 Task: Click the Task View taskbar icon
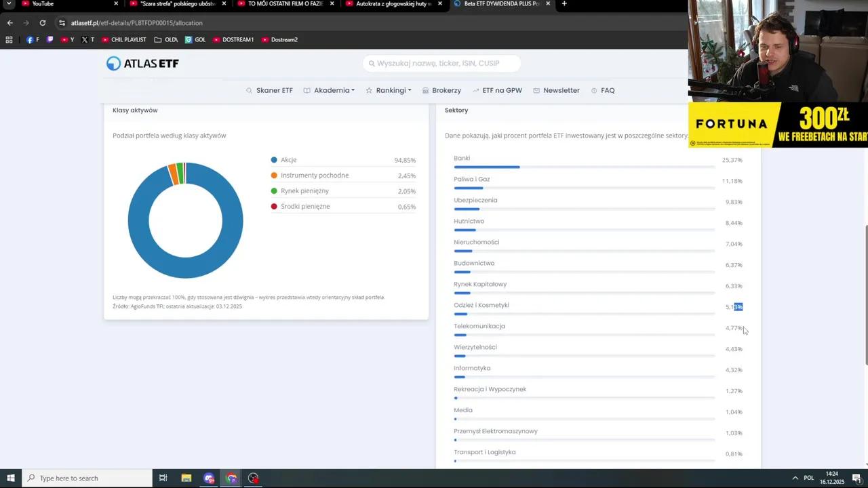point(163,478)
